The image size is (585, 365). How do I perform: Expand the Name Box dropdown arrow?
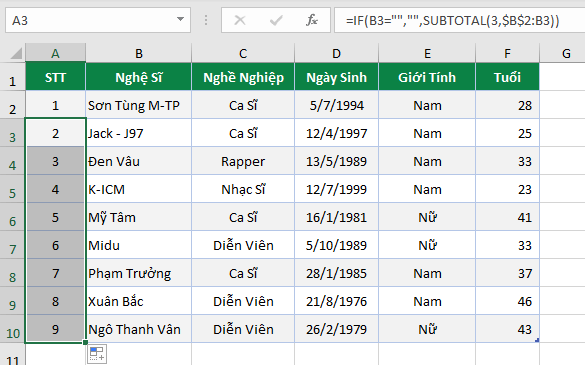[x=181, y=19]
